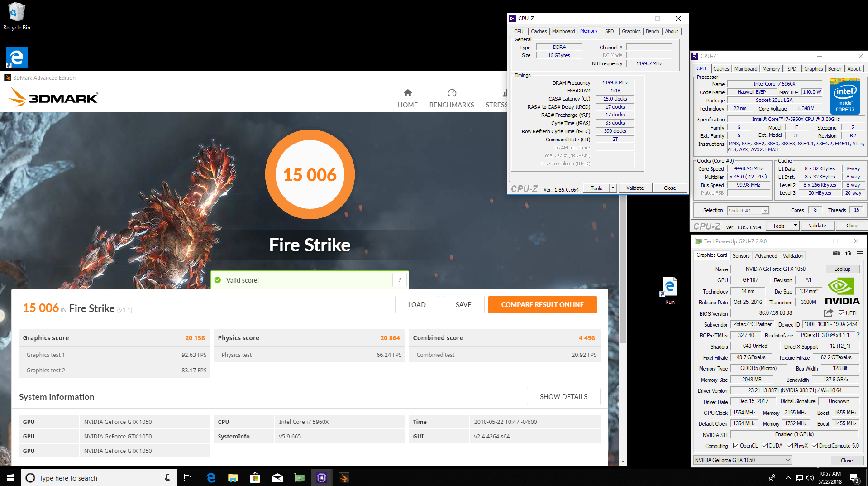Take GPU-Z screenshot with camera icon

pos(836,253)
